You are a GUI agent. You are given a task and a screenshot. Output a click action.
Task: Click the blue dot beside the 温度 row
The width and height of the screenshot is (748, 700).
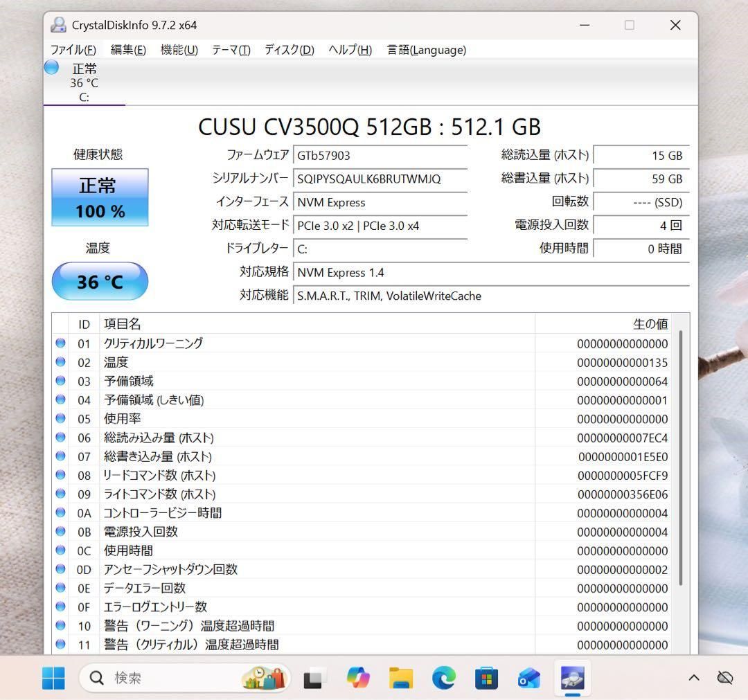[60, 361]
